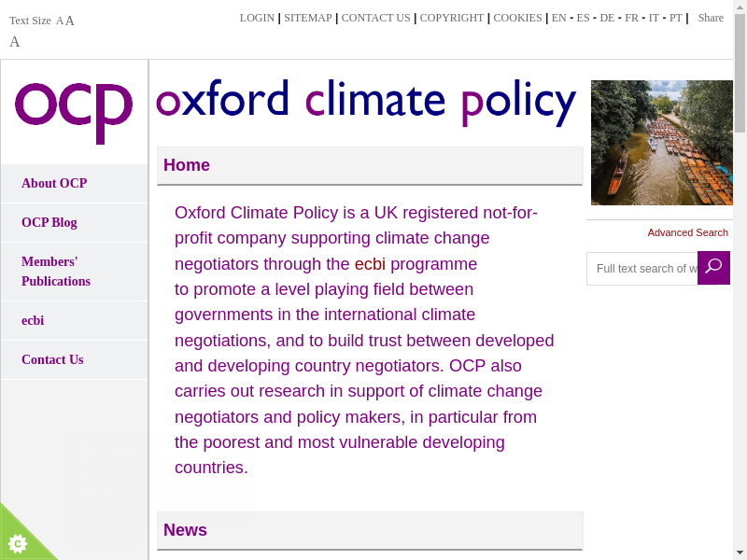Screen dimensions: 747x560
Task: Open Advanced Search
Action: [687, 232]
